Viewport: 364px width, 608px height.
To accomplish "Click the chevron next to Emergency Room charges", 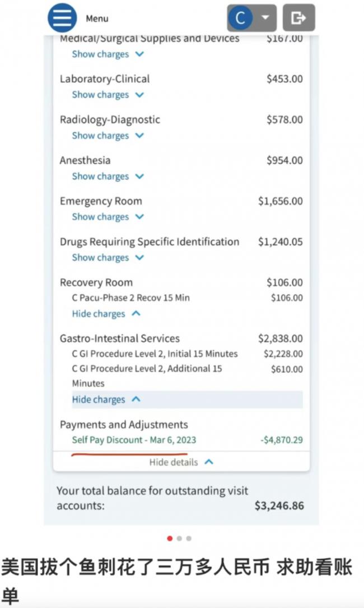I will click(x=139, y=217).
